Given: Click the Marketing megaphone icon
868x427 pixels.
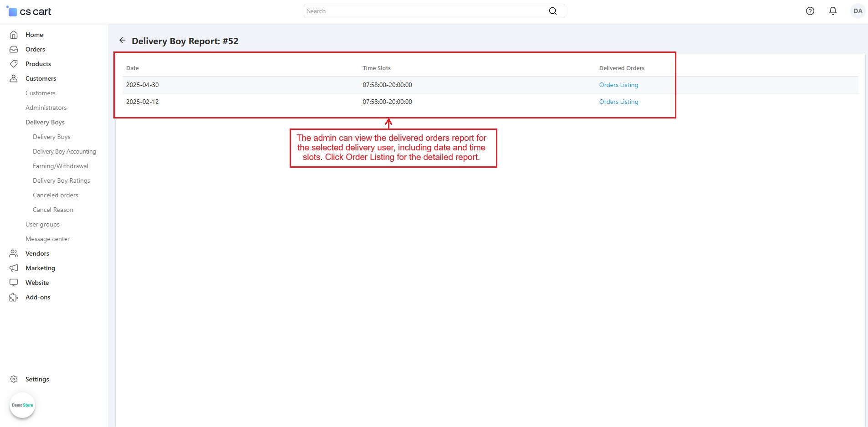Looking at the screenshot, I should tap(14, 268).
